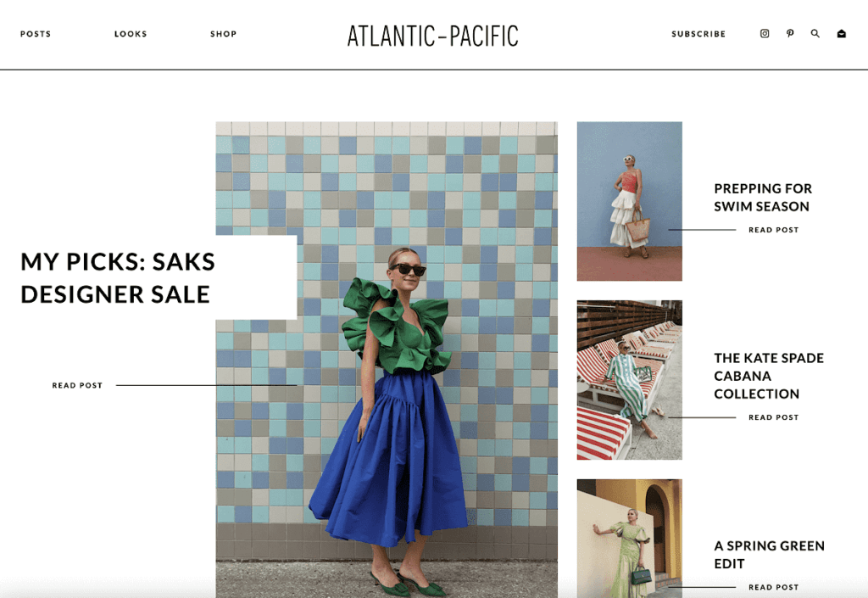Open the Kate Spade Cabana thumbnail
Viewport: 868px width, 598px height.
(630, 380)
